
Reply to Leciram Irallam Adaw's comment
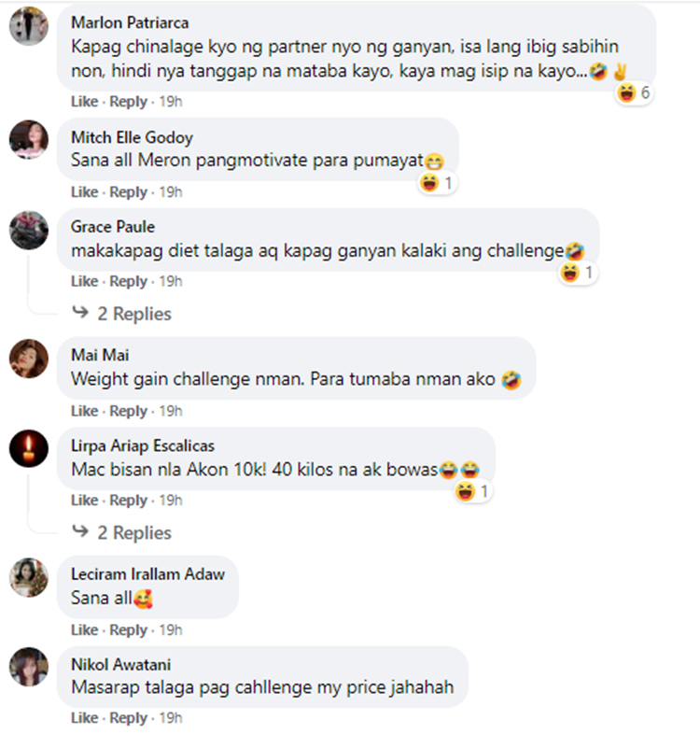pos(128,630)
